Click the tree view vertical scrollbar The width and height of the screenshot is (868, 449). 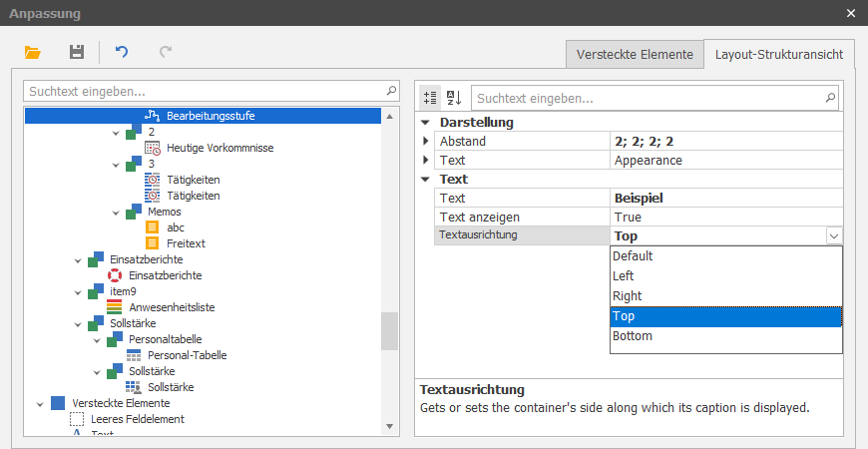(389, 330)
